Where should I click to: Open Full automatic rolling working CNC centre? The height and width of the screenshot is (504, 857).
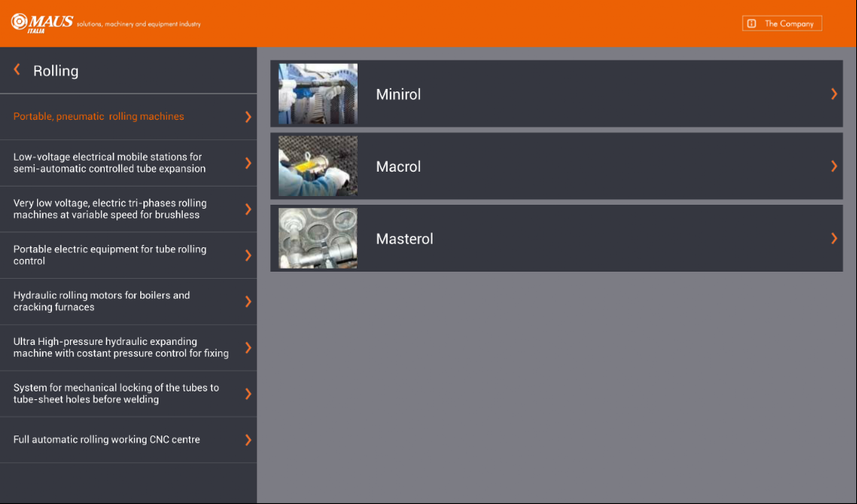[x=128, y=440]
